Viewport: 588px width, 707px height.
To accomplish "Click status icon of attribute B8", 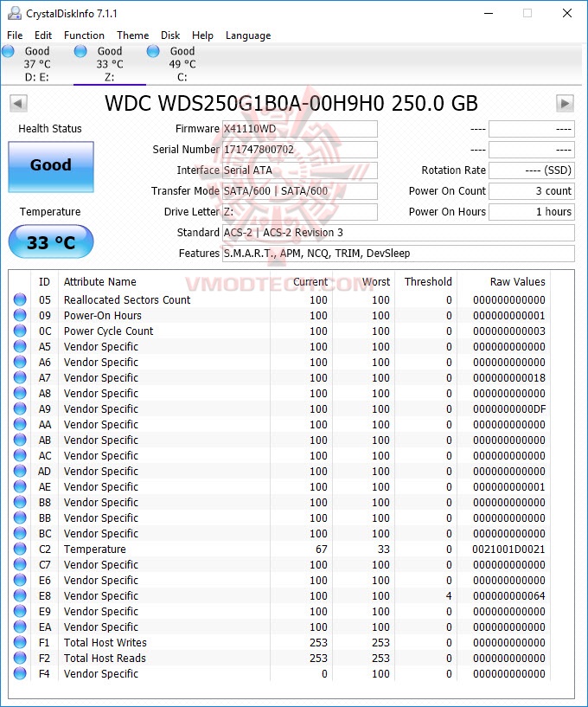I will coord(20,501).
